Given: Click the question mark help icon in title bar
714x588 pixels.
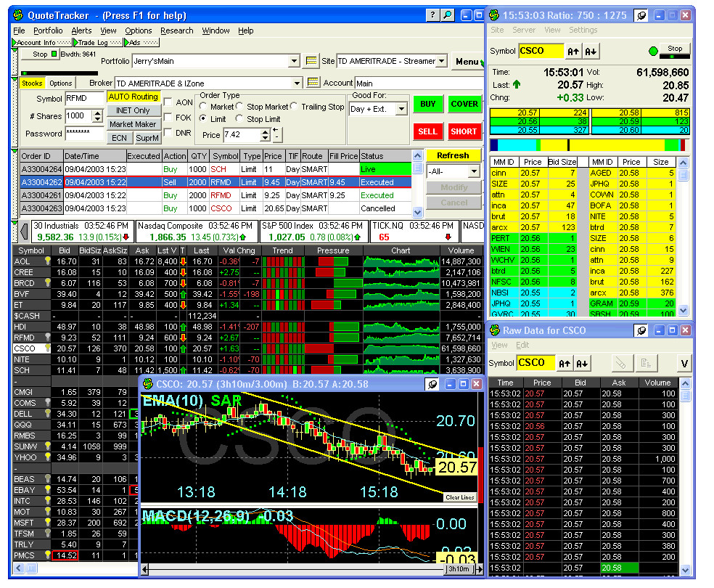Looking at the screenshot, I should (x=432, y=15).
